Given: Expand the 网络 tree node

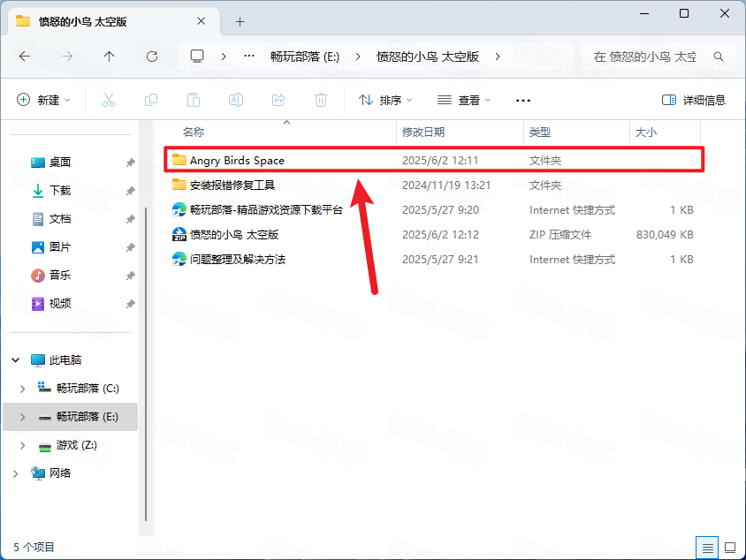Looking at the screenshot, I should tap(16, 473).
